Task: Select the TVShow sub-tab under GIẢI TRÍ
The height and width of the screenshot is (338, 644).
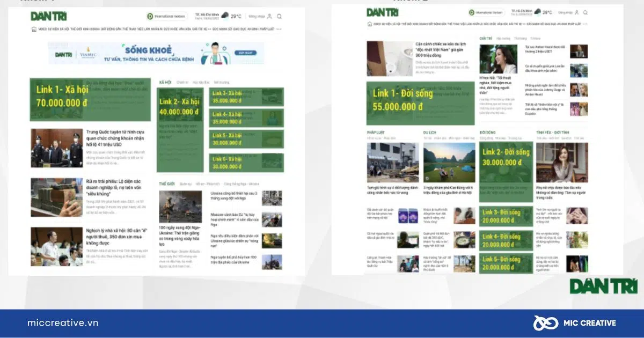Action: (535, 39)
